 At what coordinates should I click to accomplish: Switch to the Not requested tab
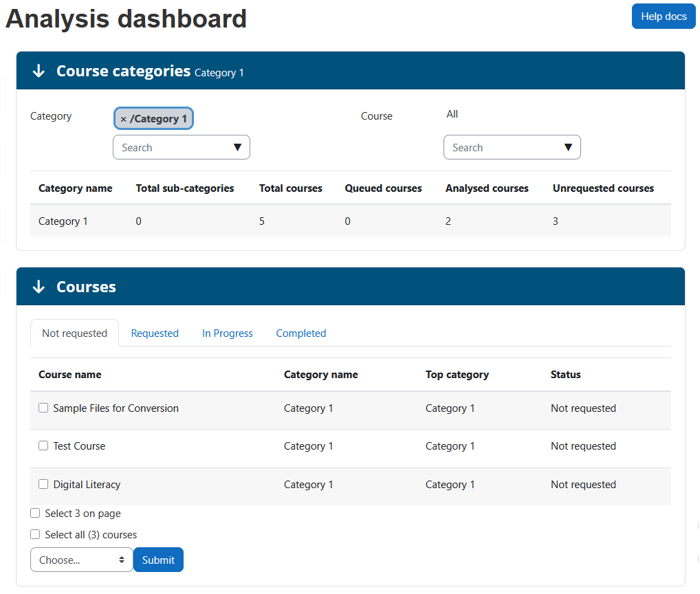pos(74,333)
